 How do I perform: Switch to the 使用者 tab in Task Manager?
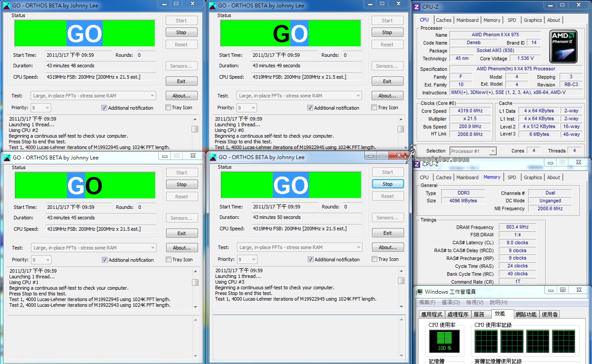coord(550,315)
